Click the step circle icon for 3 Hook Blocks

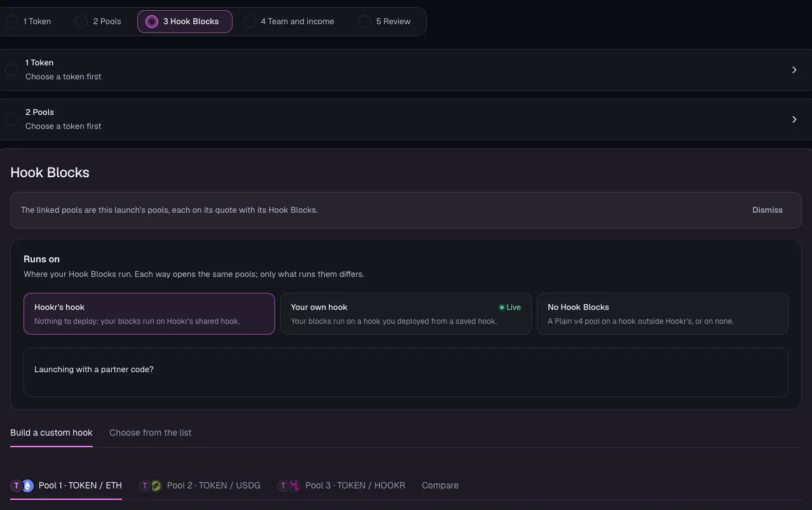coord(151,22)
